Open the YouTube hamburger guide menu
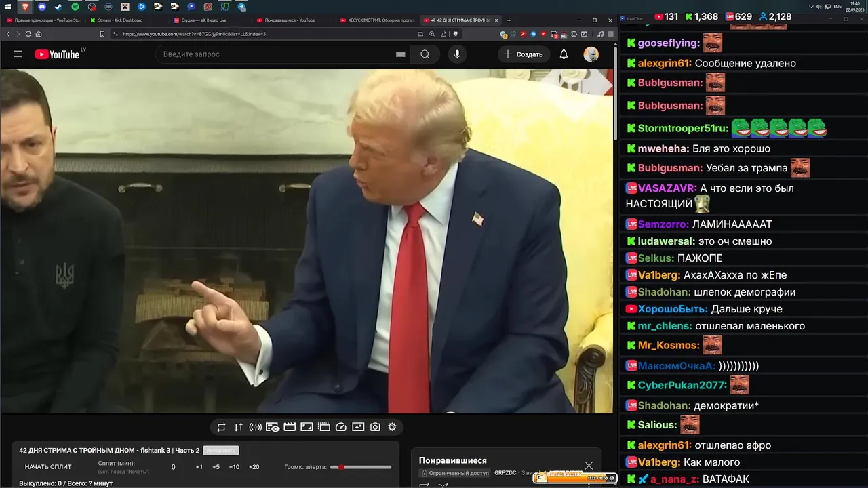Screen dimensions: 868x488 [x=18, y=54]
